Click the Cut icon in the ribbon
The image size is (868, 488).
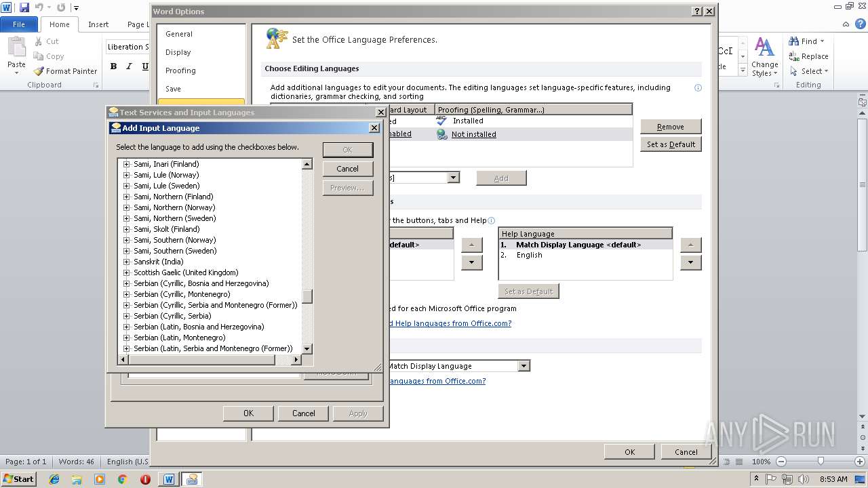pyautogui.click(x=39, y=41)
